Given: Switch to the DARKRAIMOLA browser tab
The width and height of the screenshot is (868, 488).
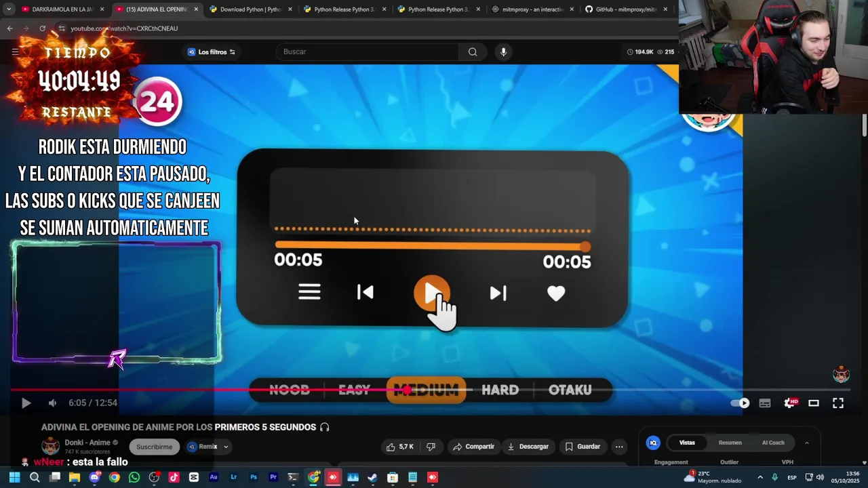Looking at the screenshot, I should coord(62,9).
